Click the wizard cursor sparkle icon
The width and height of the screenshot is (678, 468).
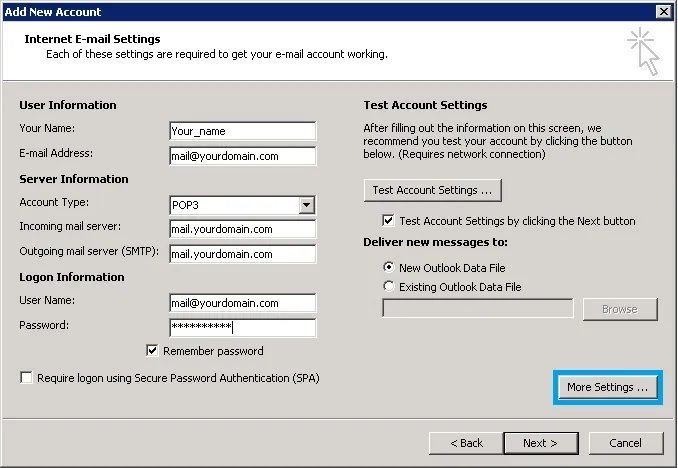tap(644, 50)
